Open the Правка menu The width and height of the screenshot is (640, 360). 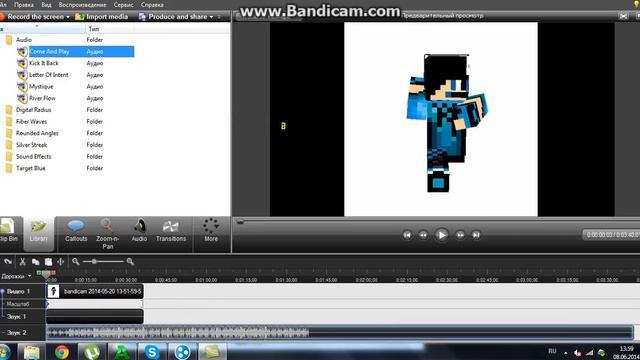pos(24,5)
